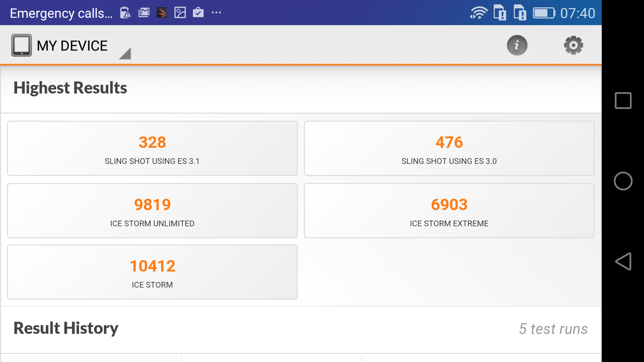Tap the orange app notification icon
The image size is (644, 362).
tap(162, 13)
